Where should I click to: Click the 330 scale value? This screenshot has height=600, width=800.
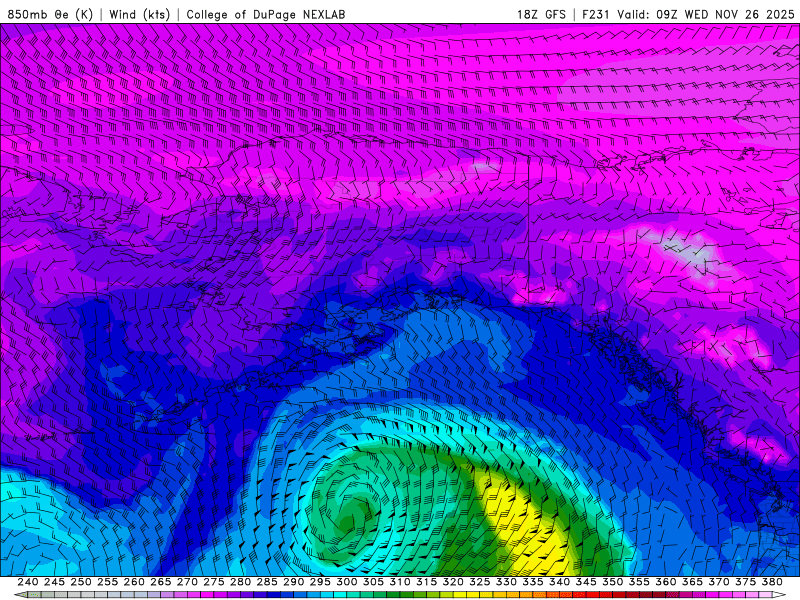tap(506, 582)
